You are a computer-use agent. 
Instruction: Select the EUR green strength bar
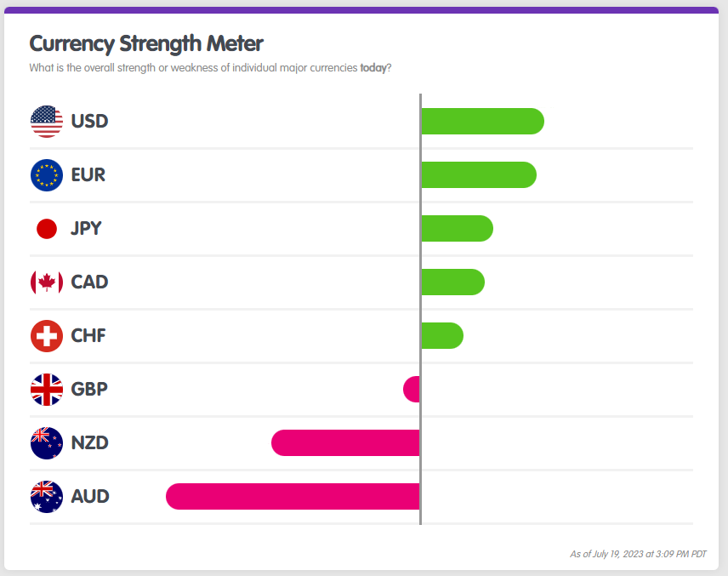pyautogui.click(x=478, y=174)
